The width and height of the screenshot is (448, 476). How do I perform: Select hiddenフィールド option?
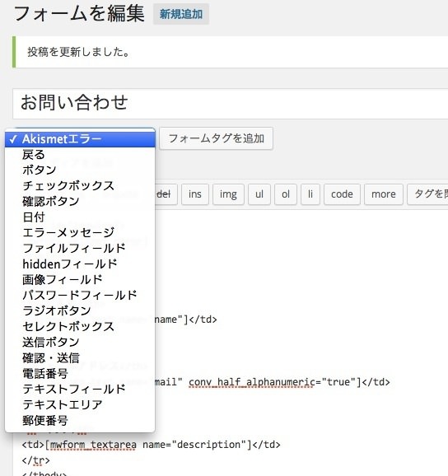tap(80, 264)
